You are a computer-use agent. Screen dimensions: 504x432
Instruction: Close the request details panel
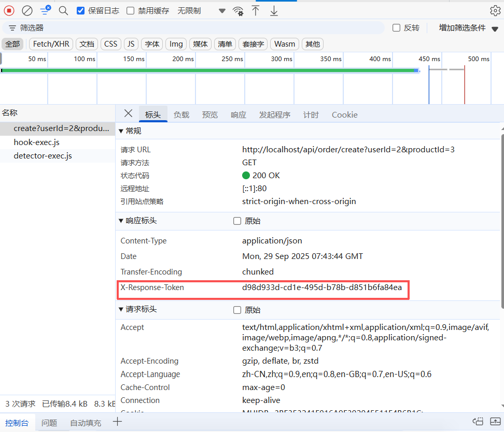coord(129,113)
